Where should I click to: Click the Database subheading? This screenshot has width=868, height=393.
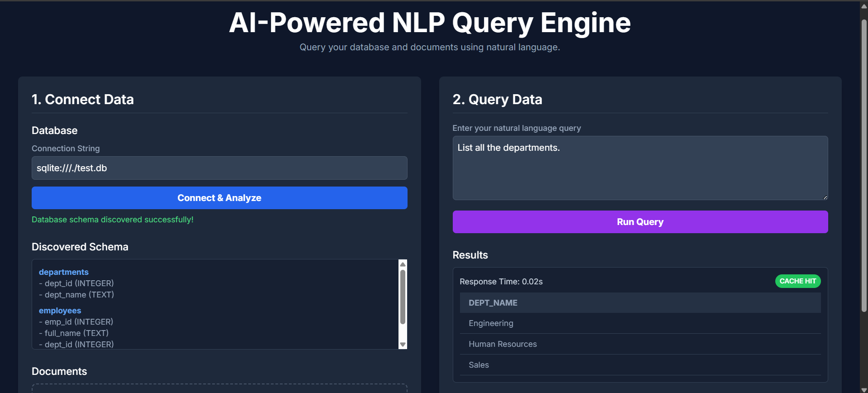55,130
